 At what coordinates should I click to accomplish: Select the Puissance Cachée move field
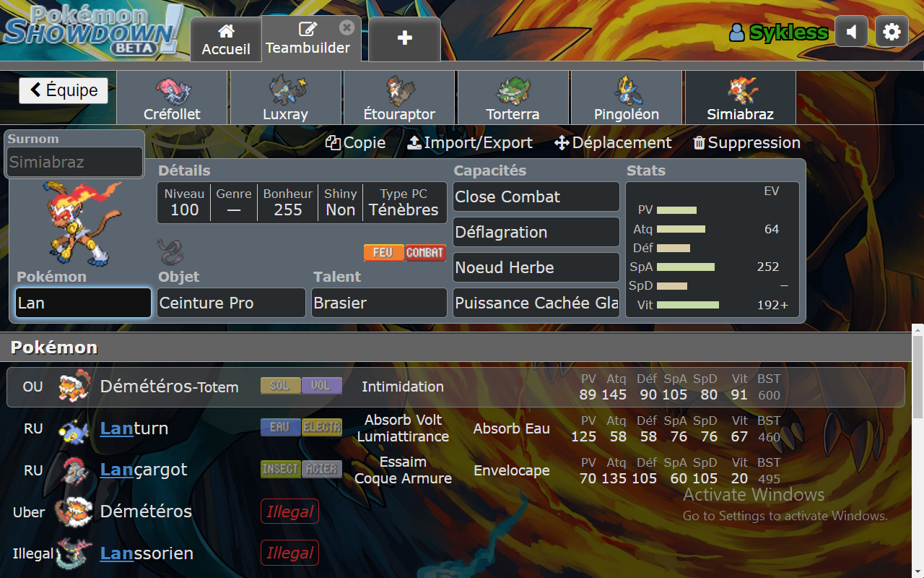(x=536, y=303)
